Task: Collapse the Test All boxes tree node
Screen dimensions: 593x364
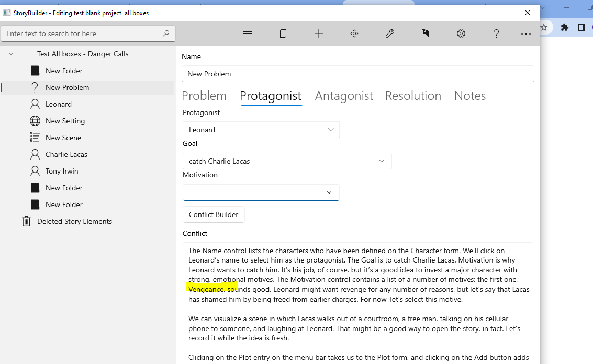Action: coord(10,53)
